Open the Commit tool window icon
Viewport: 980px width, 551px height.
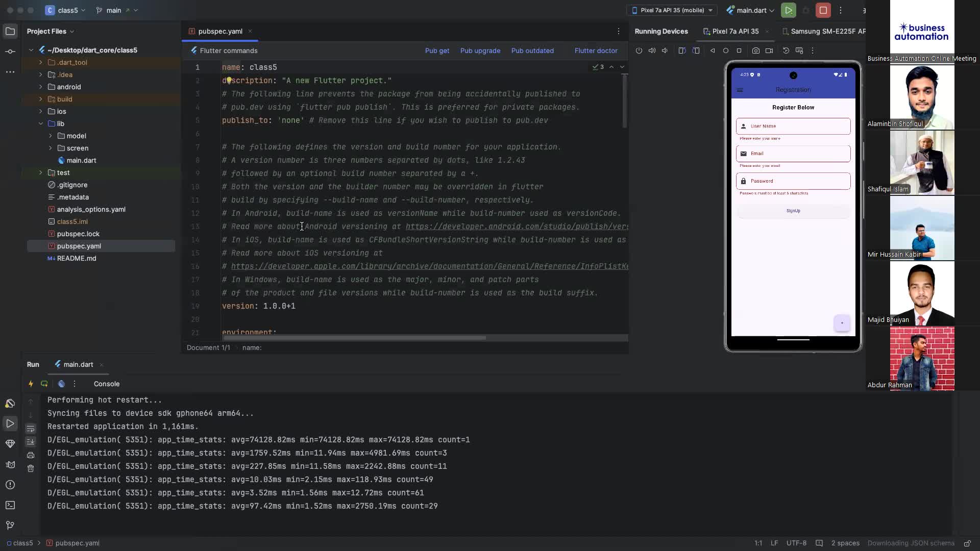click(10, 52)
